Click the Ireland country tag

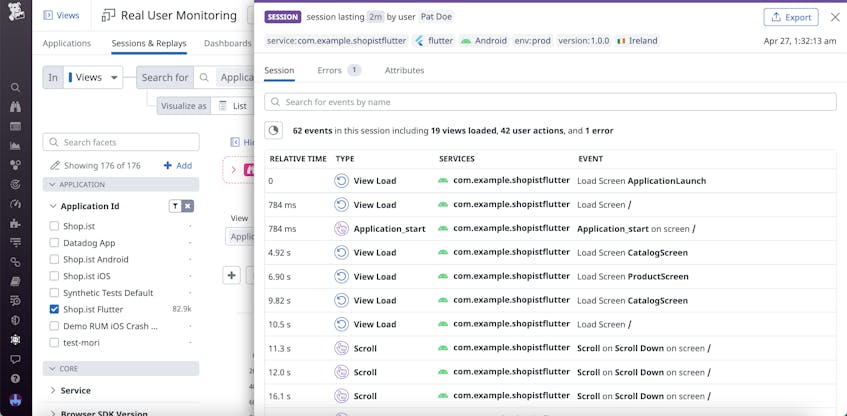[x=637, y=41]
